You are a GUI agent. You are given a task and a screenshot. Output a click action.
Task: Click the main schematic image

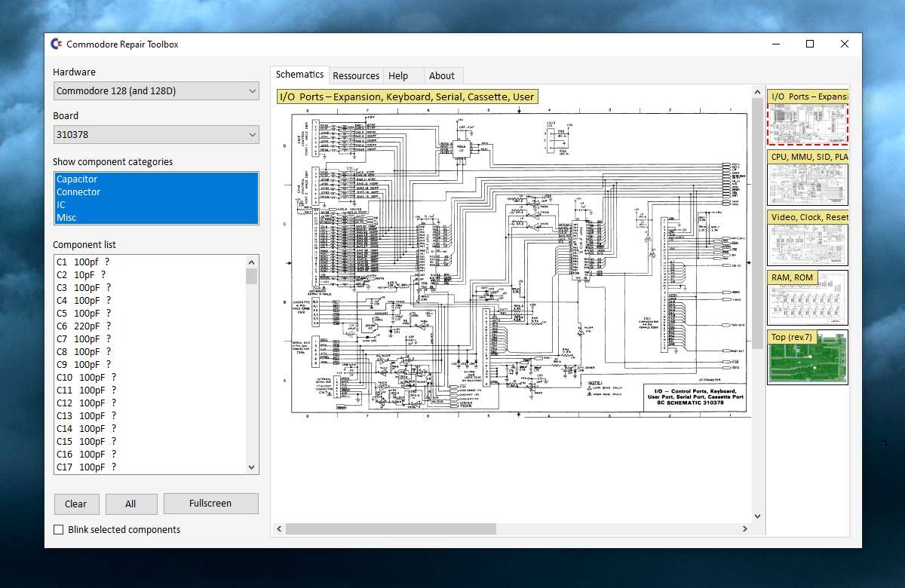[519, 262]
